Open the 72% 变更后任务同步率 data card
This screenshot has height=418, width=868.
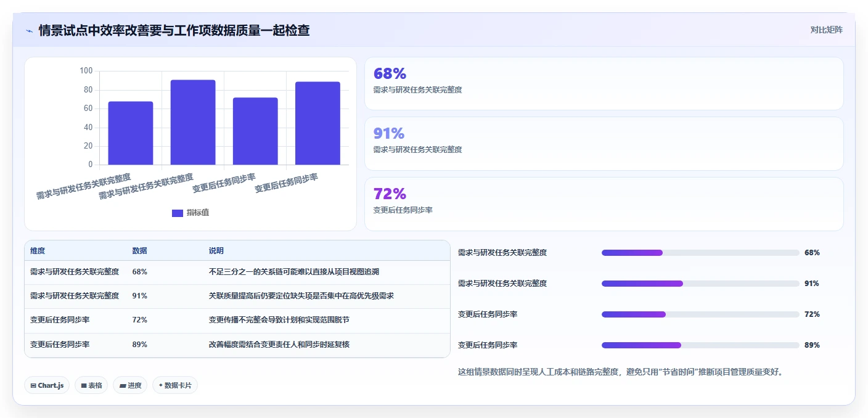[604, 204]
